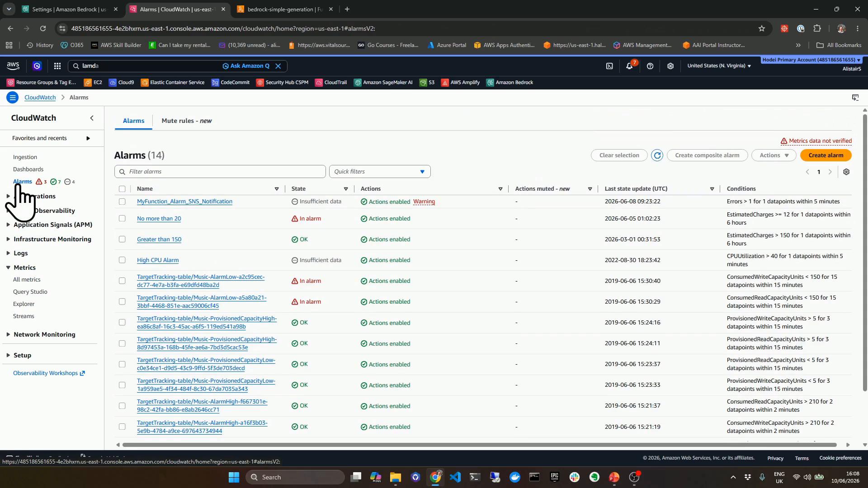The height and width of the screenshot is (488, 868).
Task: Select the Alarms tab
Action: 133,121
